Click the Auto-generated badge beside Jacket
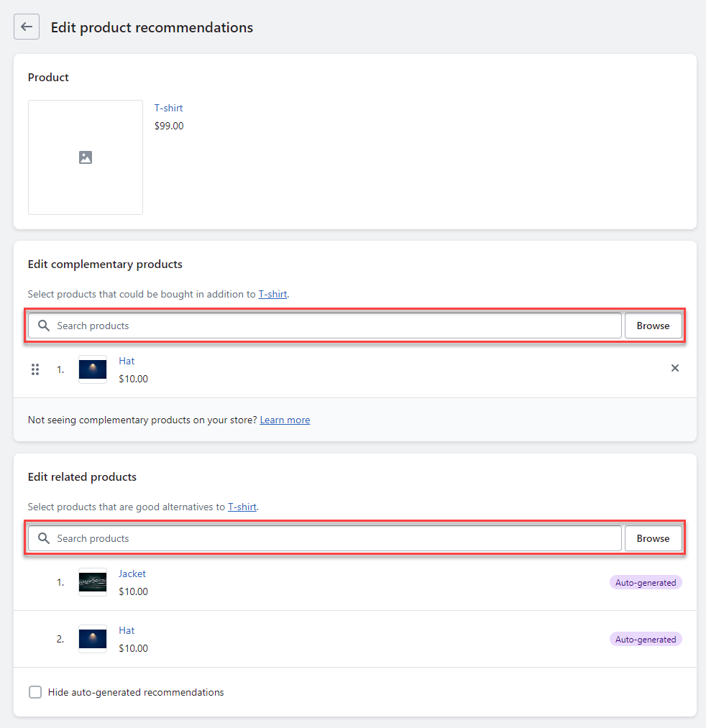 (646, 583)
